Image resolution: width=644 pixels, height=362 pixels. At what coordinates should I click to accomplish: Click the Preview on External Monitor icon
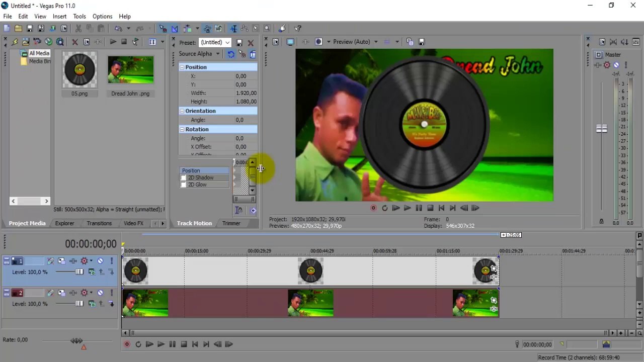point(290,42)
